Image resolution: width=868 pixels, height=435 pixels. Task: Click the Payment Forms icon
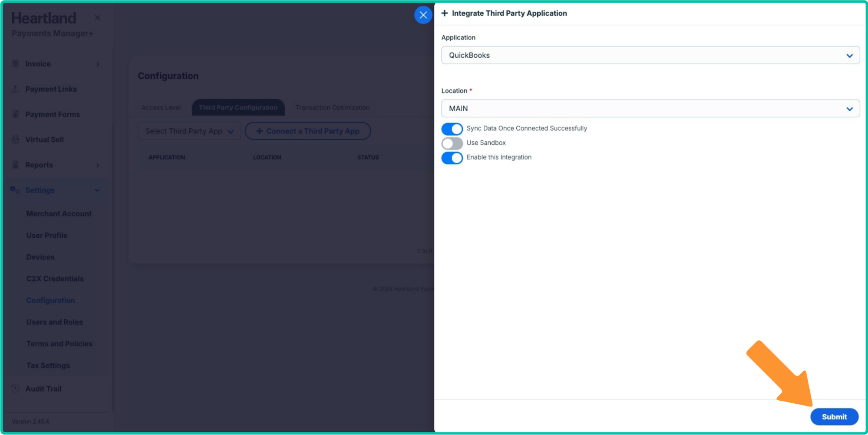[16, 114]
